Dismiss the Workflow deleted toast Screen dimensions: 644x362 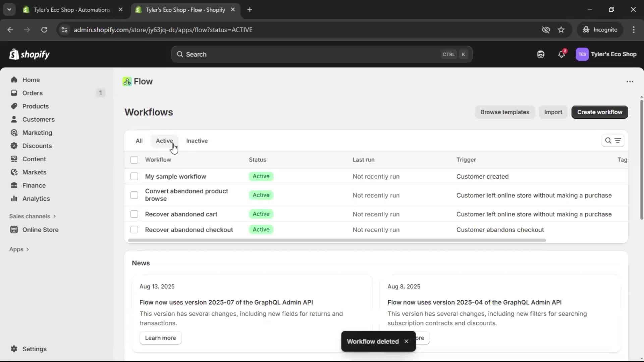pos(407,342)
